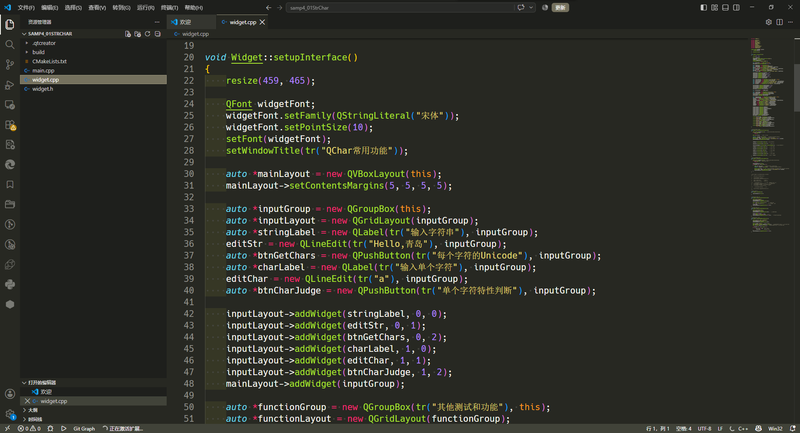800x433 pixels.
Task: Click line and column indicator in status bar
Action: pyautogui.click(x=658, y=428)
